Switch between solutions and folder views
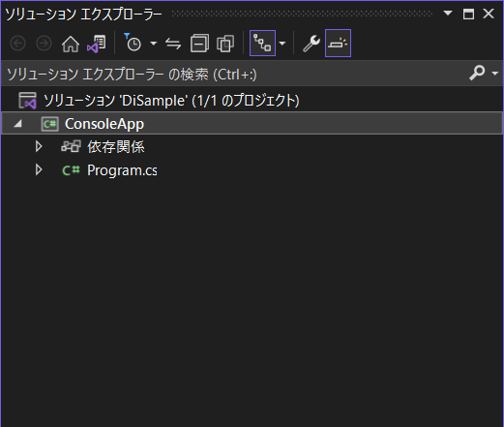504x427 pixels. [x=96, y=44]
